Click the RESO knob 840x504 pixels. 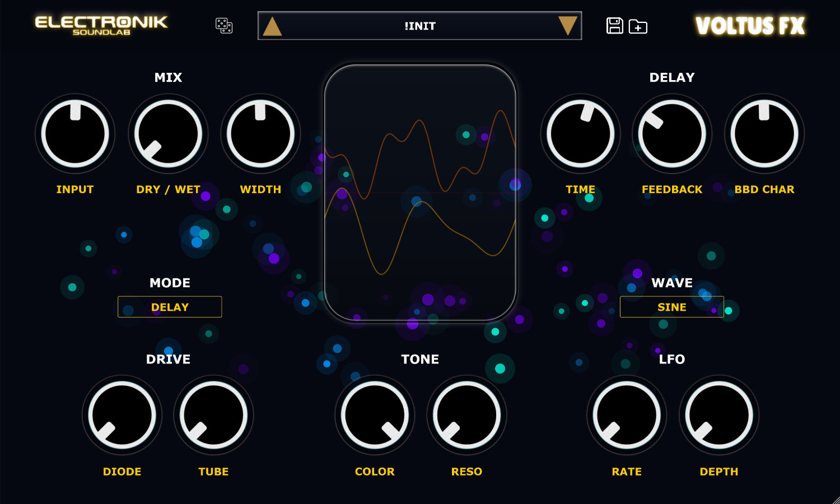click(466, 415)
